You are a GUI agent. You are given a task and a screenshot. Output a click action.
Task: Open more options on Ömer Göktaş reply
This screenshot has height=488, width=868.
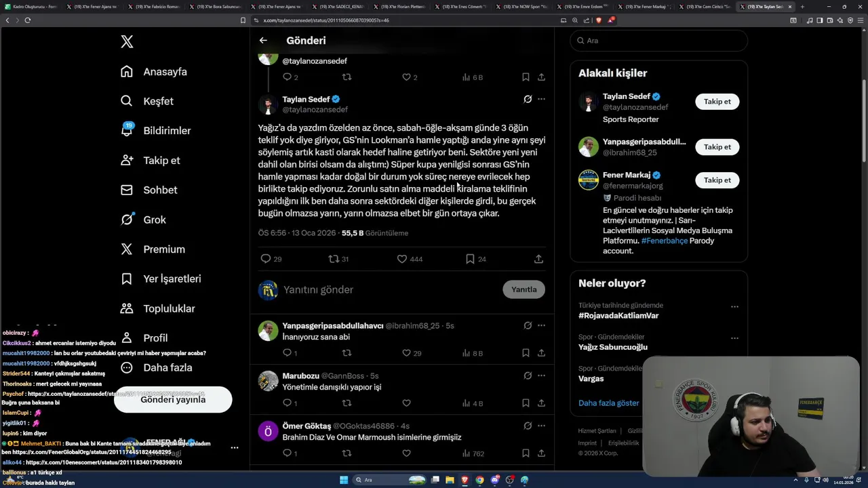(x=541, y=426)
